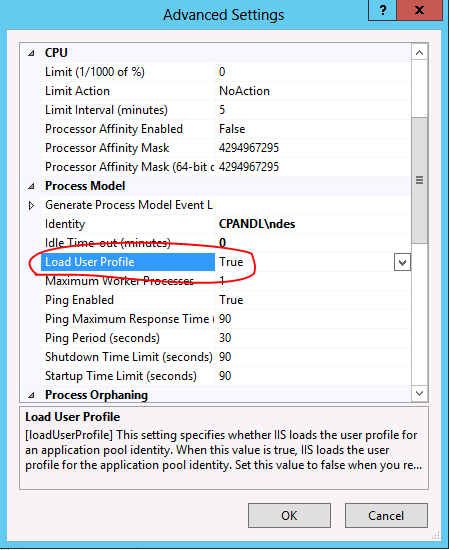449x550 pixels.
Task: Confirm changes with the OK button
Action: 289,516
